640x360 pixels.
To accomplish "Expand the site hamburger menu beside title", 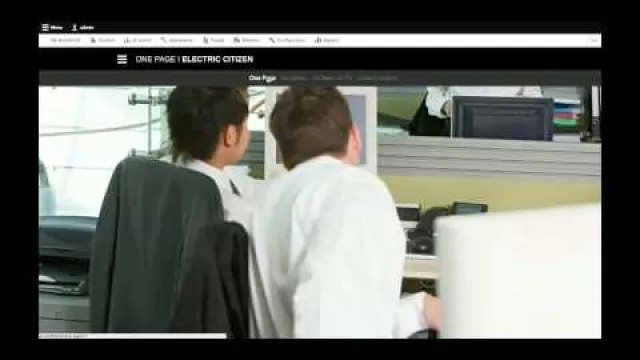I will tap(122, 59).
